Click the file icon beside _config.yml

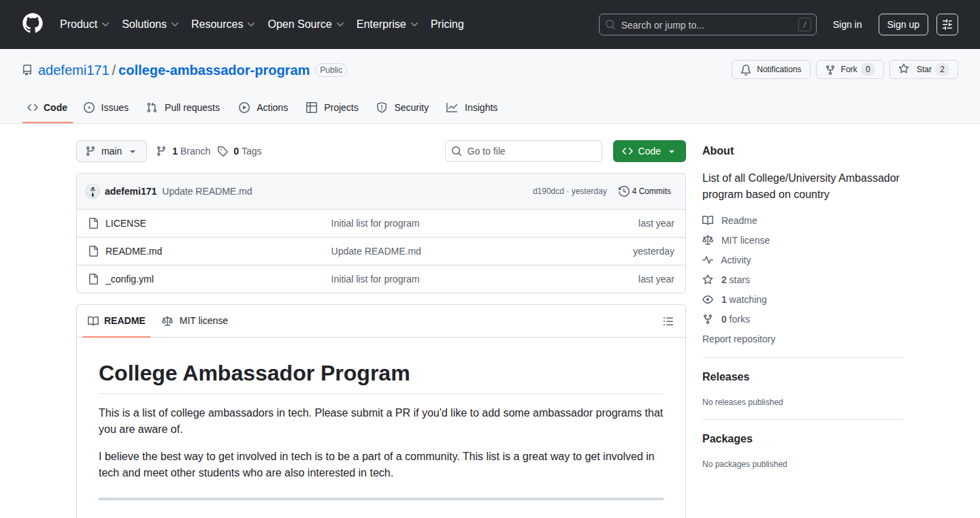94,279
